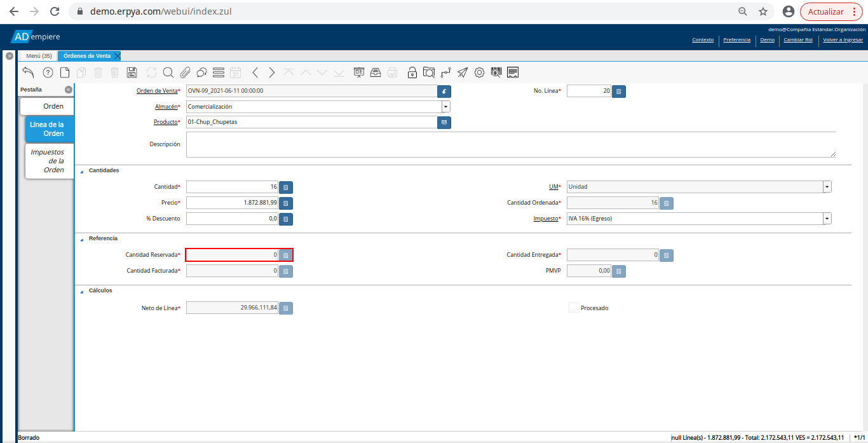Viewport: 868px width, 443px height.
Task: Collapse the Cantidades section
Action: coord(81,171)
